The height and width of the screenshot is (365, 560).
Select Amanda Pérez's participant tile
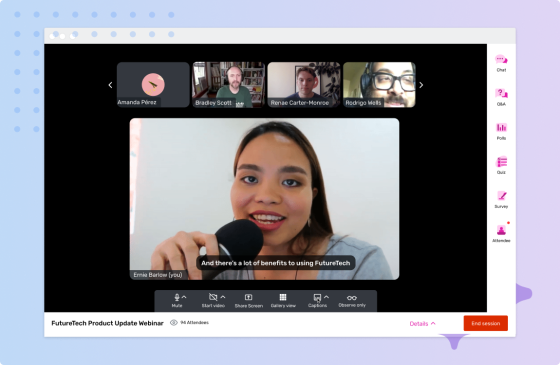point(153,85)
